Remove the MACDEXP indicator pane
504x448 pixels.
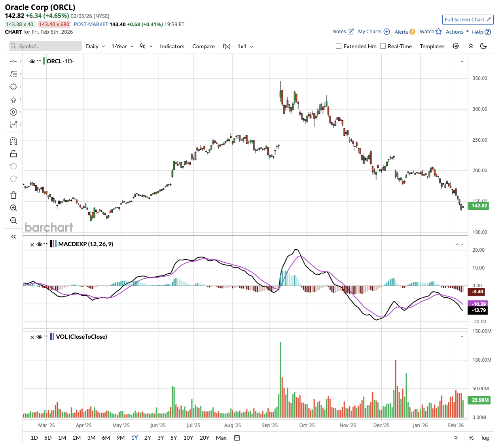pos(32,245)
